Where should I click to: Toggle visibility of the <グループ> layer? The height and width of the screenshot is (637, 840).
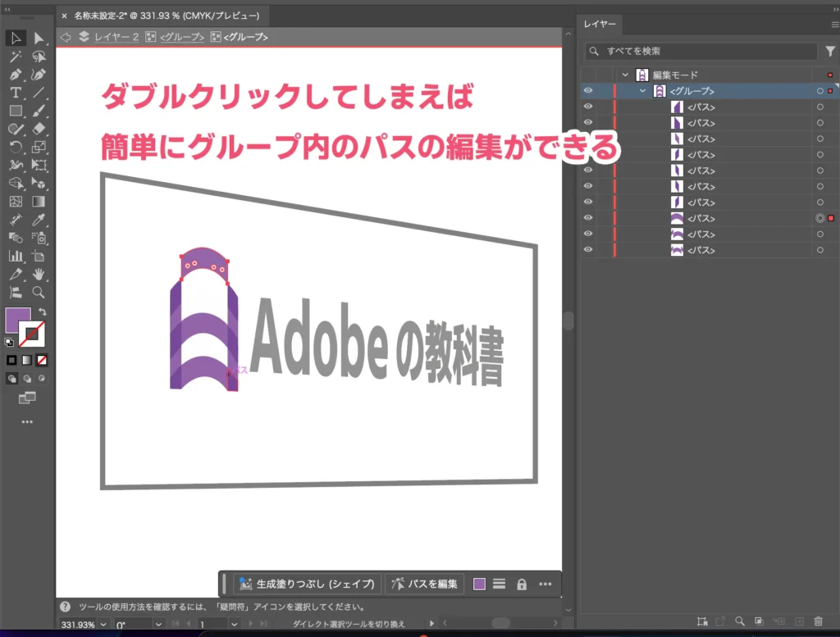[x=588, y=91]
